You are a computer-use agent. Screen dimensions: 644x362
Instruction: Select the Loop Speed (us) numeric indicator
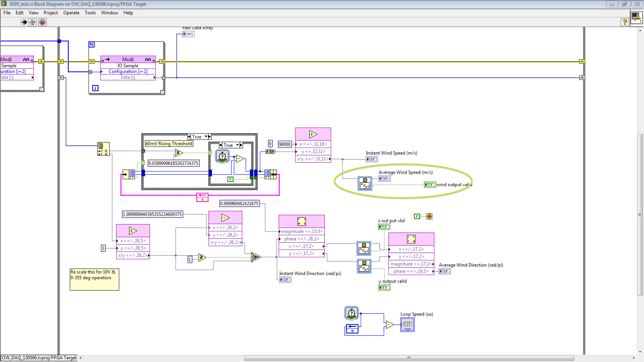[x=407, y=325]
